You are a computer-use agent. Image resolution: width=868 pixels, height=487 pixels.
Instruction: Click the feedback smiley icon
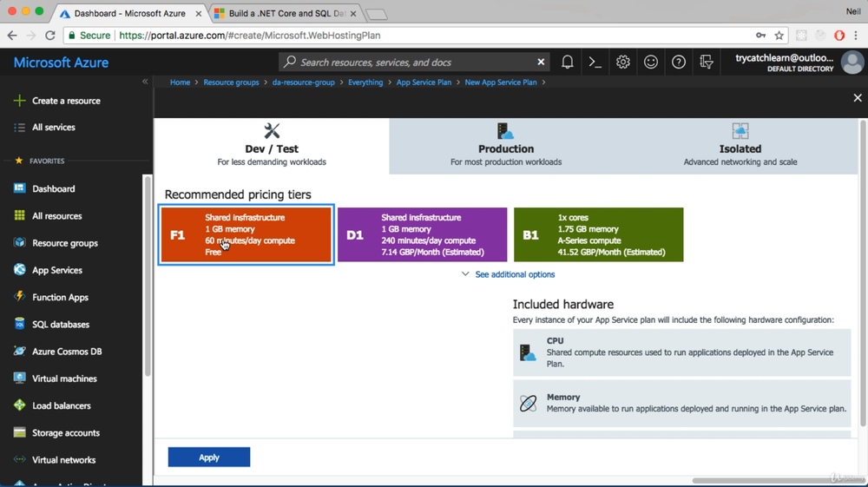651,62
